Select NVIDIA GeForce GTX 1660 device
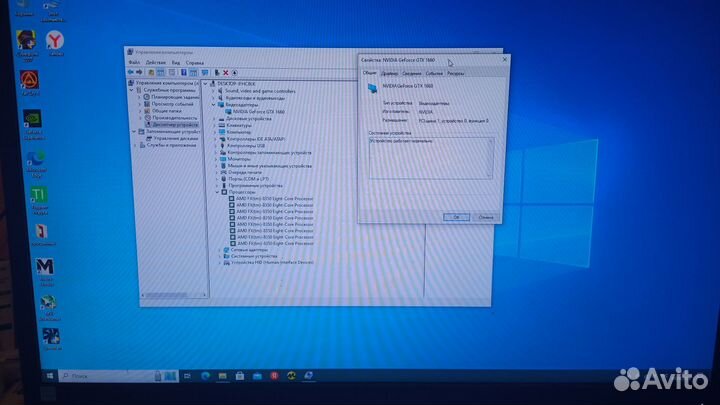Image resolution: width=720 pixels, height=405 pixels. [x=259, y=112]
